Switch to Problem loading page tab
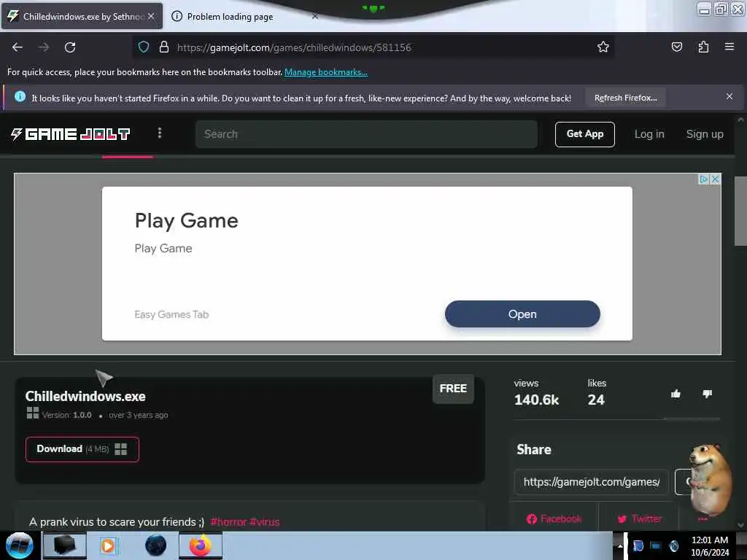 point(230,17)
